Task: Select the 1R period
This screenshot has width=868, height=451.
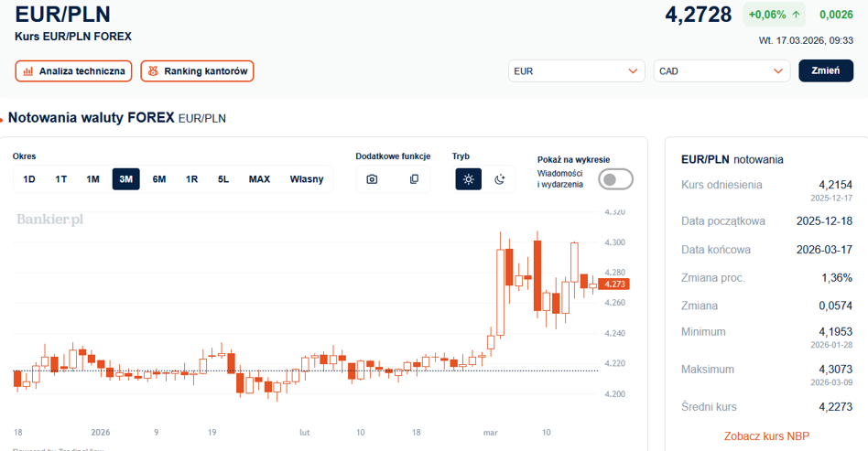Action: (x=191, y=179)
